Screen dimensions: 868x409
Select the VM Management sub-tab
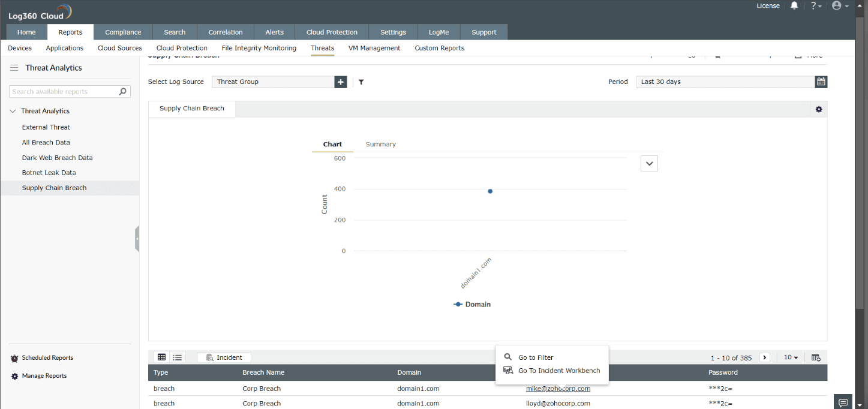[374, 48]
